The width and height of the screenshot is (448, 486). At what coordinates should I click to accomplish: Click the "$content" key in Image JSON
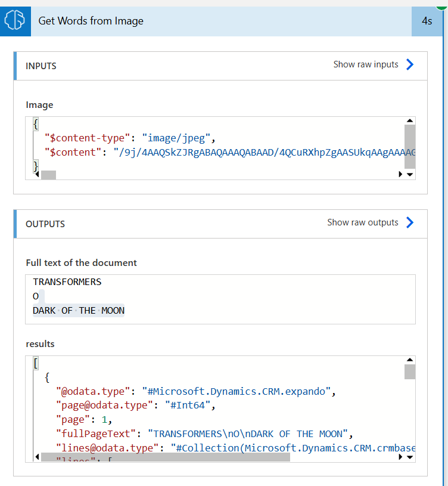coord(73,152)
